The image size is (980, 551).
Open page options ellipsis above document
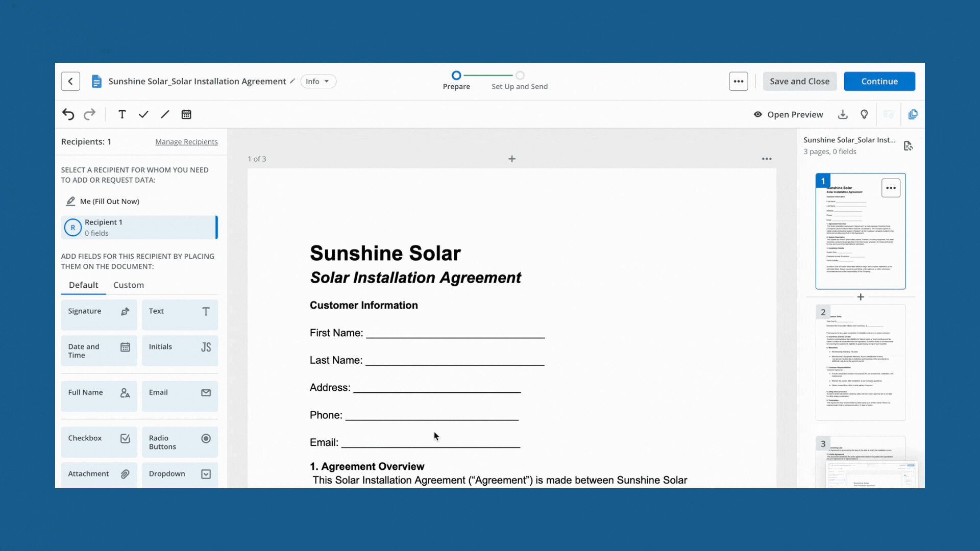(767, 159)
